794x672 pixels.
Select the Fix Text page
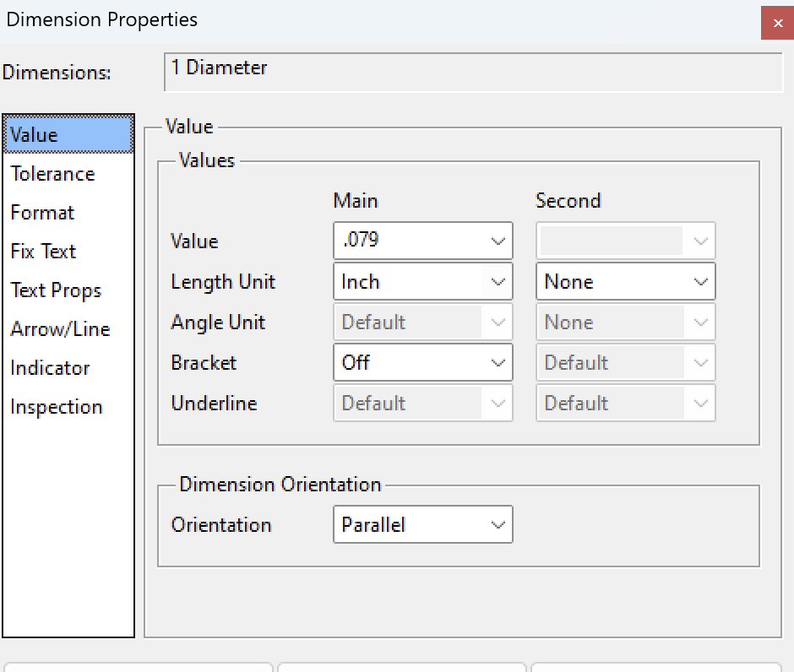pyautogui.click(x=43, y=251)
